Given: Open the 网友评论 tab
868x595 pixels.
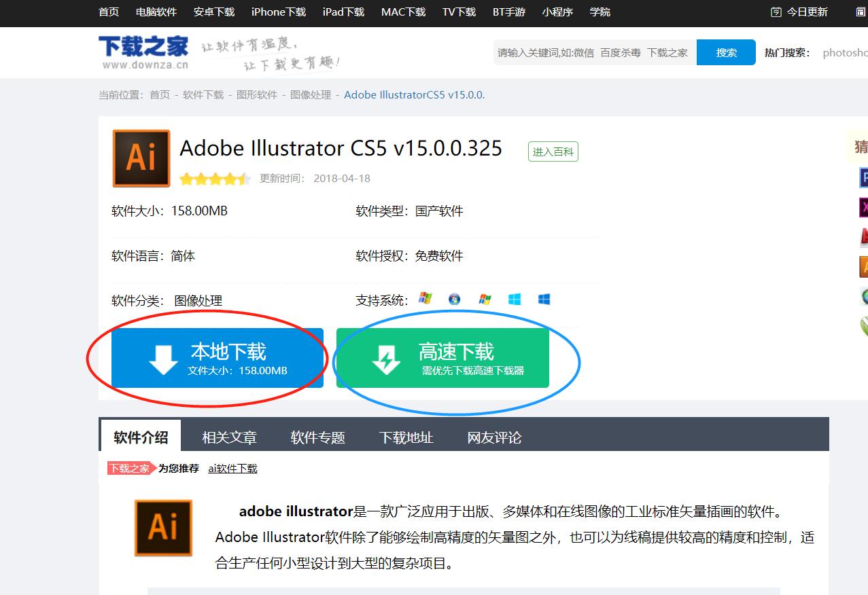Looking at the screenshot, I should click(493, 437).
